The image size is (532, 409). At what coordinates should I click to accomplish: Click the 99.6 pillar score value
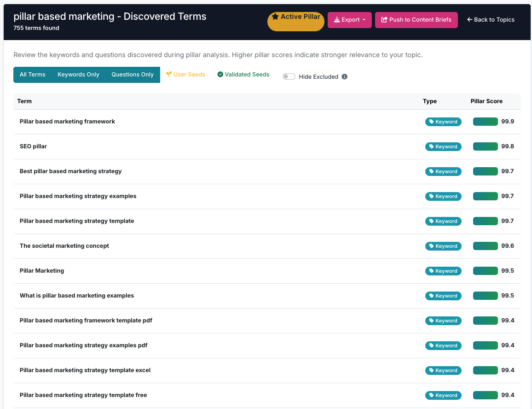(x=508, y=246)
